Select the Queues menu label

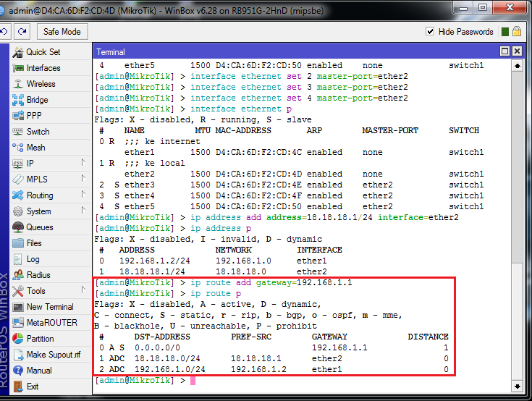(x=40, y=227)
